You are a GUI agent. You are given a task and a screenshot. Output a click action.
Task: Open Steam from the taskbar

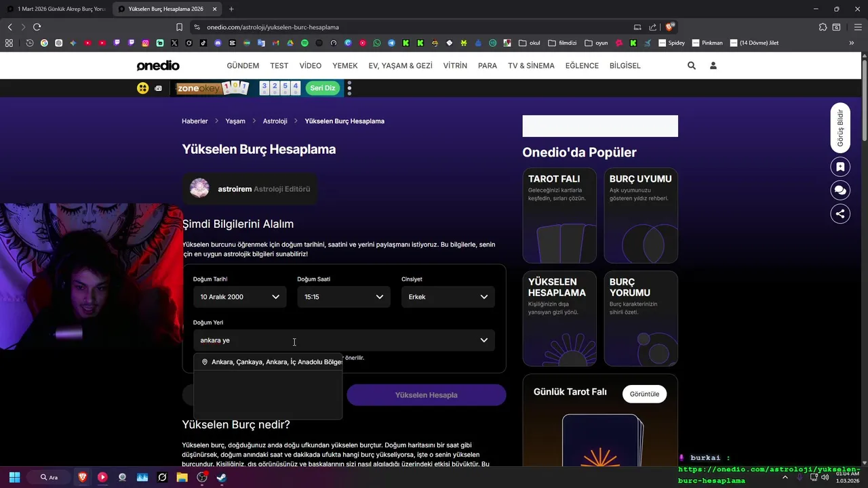[x=222, y=477]
